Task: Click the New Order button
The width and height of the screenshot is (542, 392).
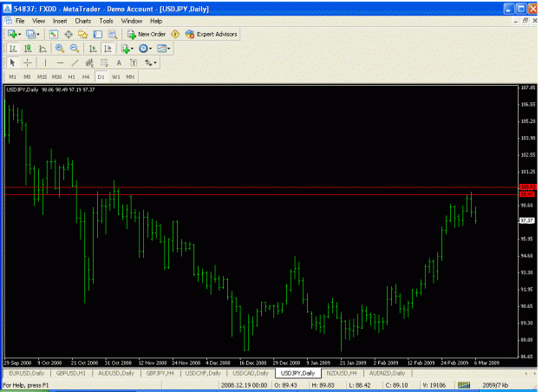Action: pyautogui.click(x=147, y=34)
